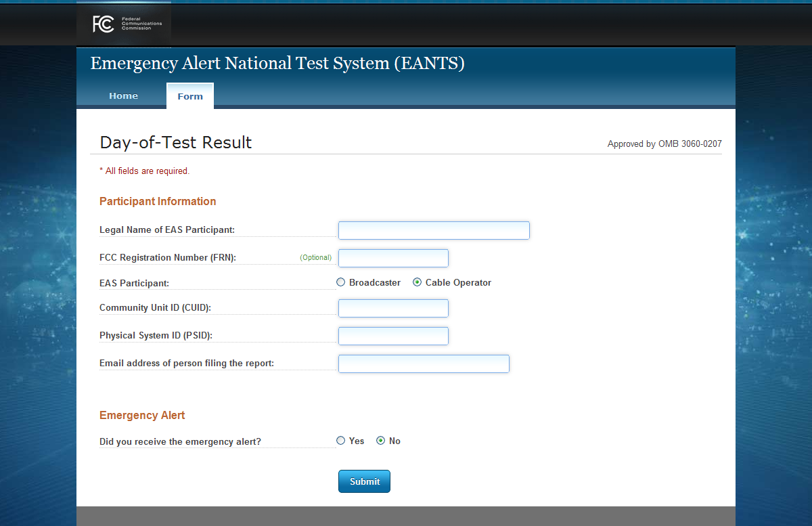Focus the Community Unit ID field
The width and height of the screenshot is (812, 526).
pos(393,308)
